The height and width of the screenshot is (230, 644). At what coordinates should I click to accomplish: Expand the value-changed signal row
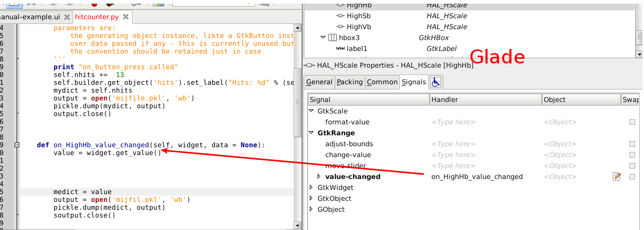click(319, 176)
